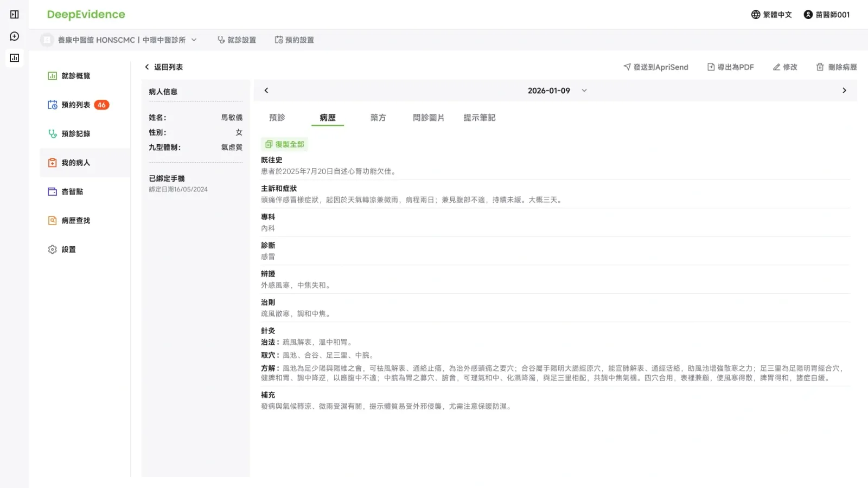The width and height of the screenshot is (868, 488).
Task: Click the 主訴和症狀 section heading
Action: point(279,189)
